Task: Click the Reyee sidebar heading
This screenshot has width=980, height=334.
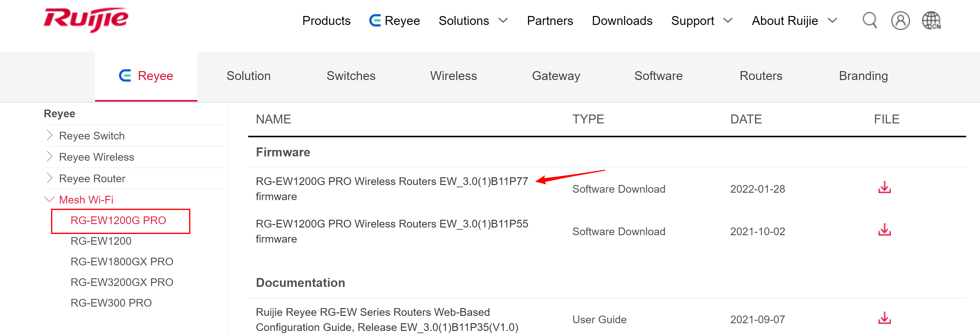Action: pyautogui.click(x=59, y=114)
